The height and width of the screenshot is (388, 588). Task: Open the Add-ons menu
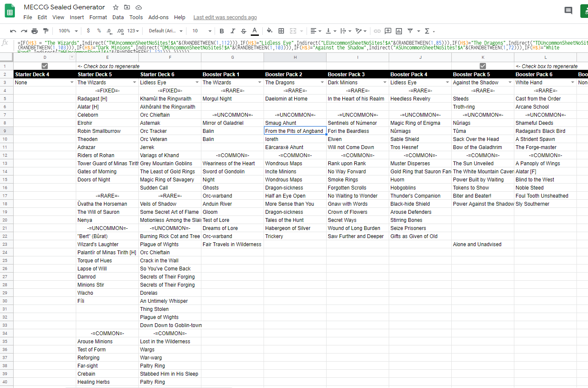[158, 17]
